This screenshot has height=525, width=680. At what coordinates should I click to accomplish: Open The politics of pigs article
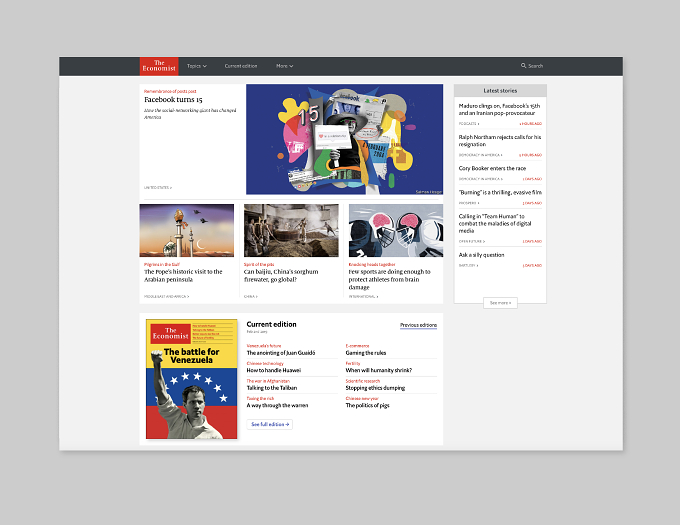[x=367, y=405]
